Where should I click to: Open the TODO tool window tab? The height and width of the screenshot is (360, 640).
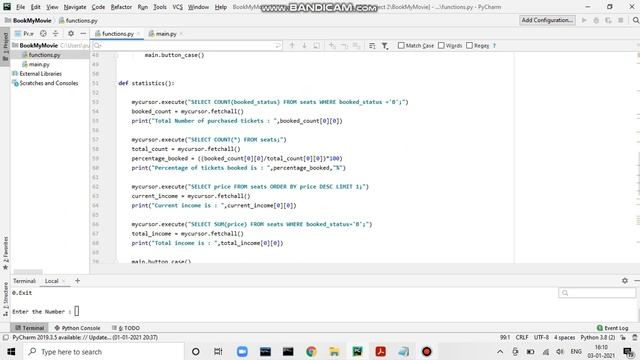click(x=126, y=328)
